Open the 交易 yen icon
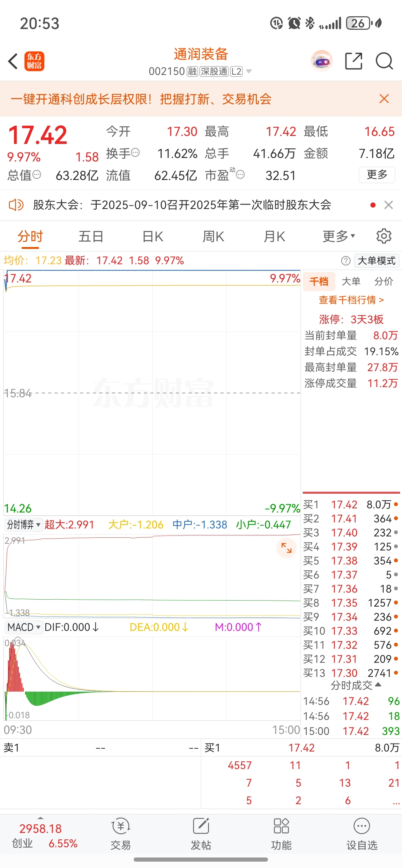The height and width of the screenshot is (868, 402). 121,827
